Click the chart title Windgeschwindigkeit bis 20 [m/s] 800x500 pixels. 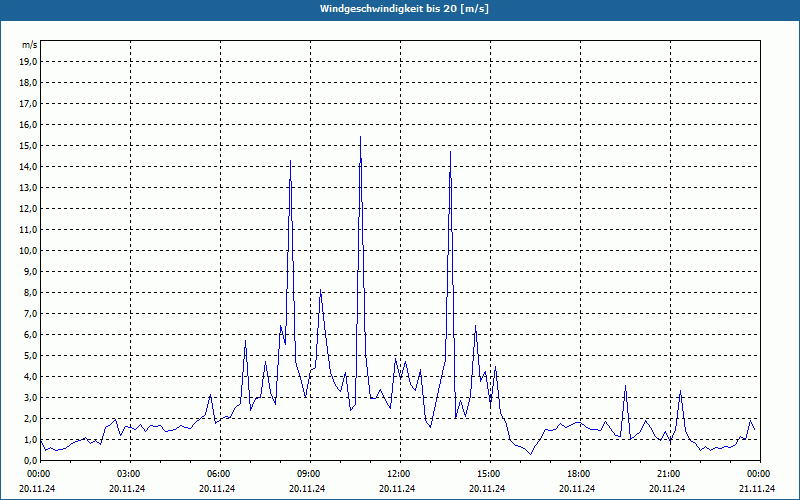tap(404, 9)
